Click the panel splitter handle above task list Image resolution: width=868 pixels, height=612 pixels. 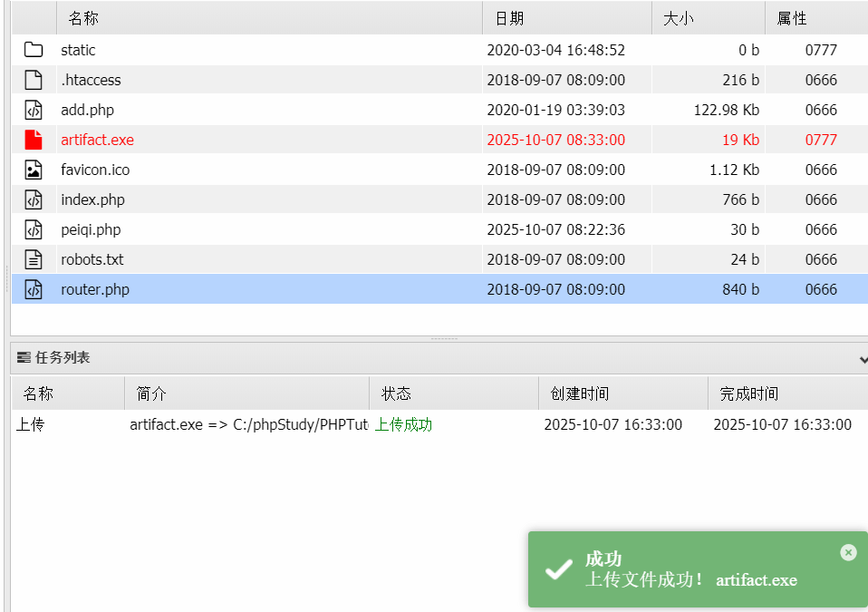pos(443,338)
